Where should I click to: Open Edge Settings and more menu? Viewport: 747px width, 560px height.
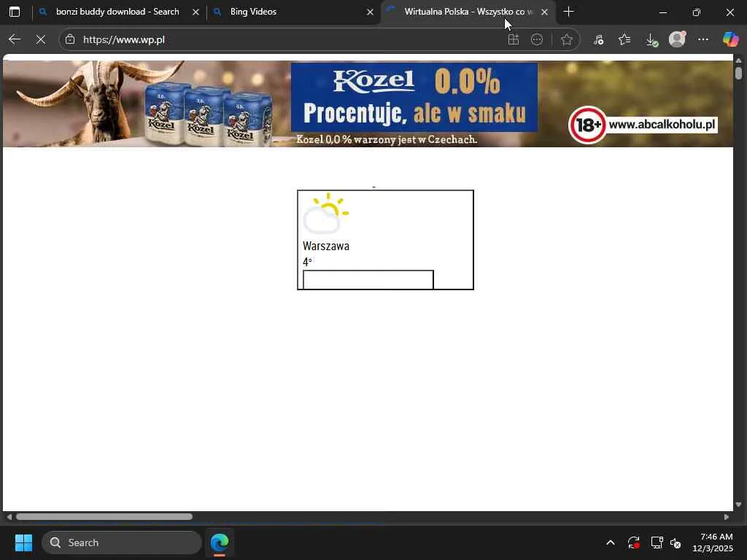coord(703,39)
